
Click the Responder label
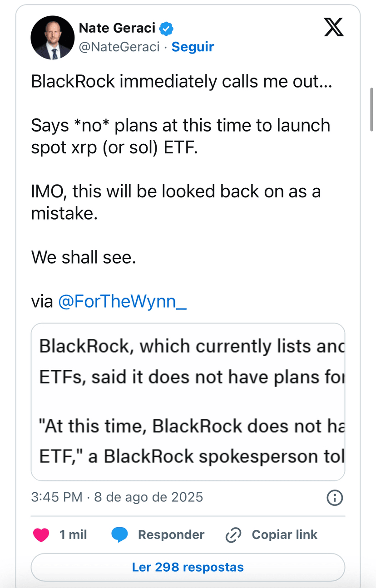(171, 535)
